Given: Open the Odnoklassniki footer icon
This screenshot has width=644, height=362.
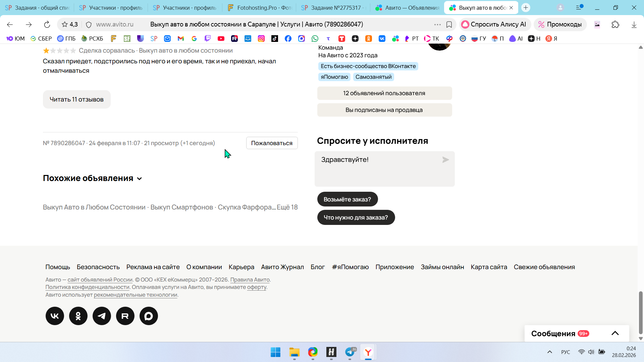Looking at the screenshot, I should click(x=78, y=316).
